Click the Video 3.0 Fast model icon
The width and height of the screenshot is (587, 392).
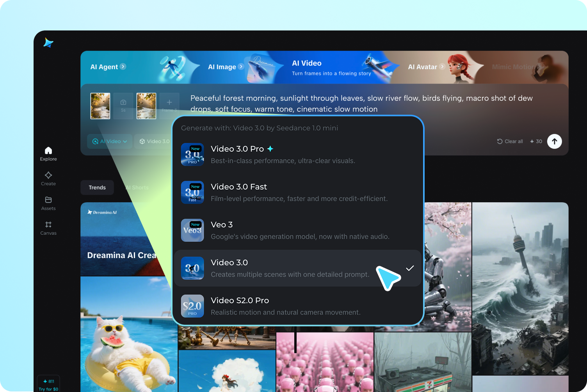pyautogui.click(x=192, y=192)
